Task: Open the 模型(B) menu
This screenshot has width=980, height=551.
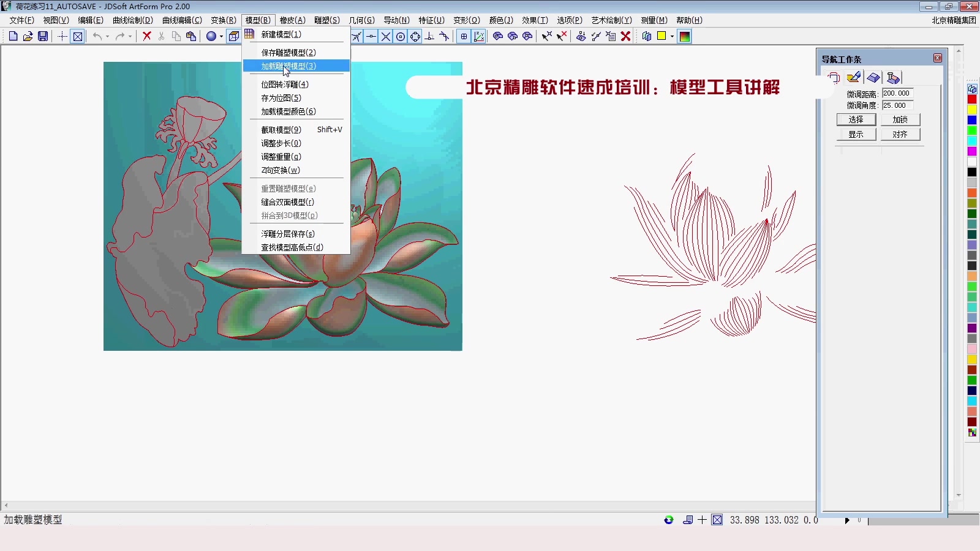Action: pos(257,20)
